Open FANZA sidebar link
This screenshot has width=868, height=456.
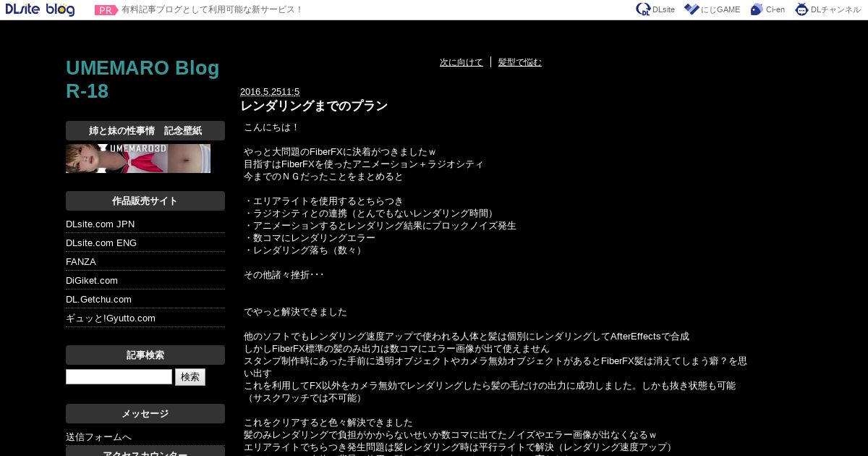(x=81, y=262)
